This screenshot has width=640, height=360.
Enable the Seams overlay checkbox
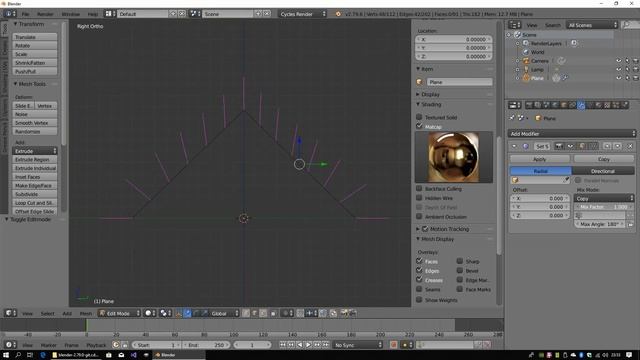pyautogui.click(x=419, y=289)
